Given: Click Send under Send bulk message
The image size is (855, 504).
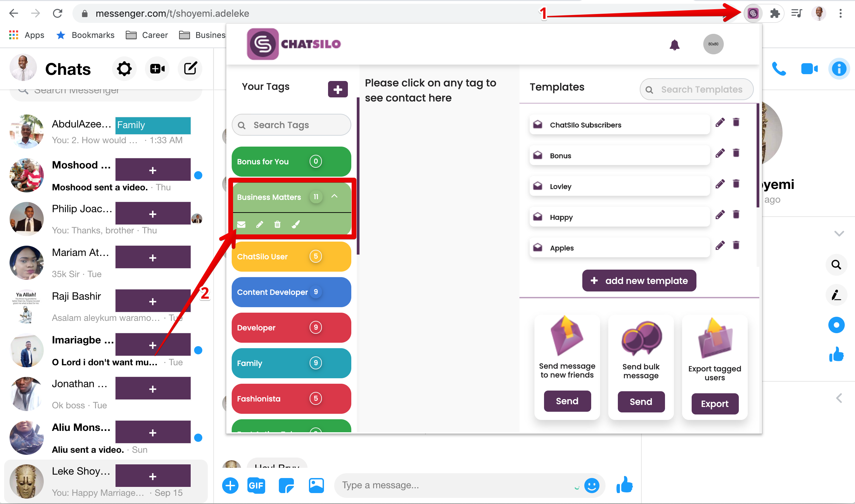Looking at the screenshot, I should tap(641, 401).
